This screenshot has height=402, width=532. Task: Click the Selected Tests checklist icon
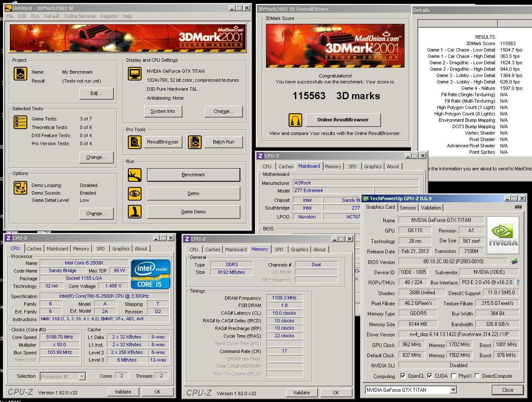(20, 122)
